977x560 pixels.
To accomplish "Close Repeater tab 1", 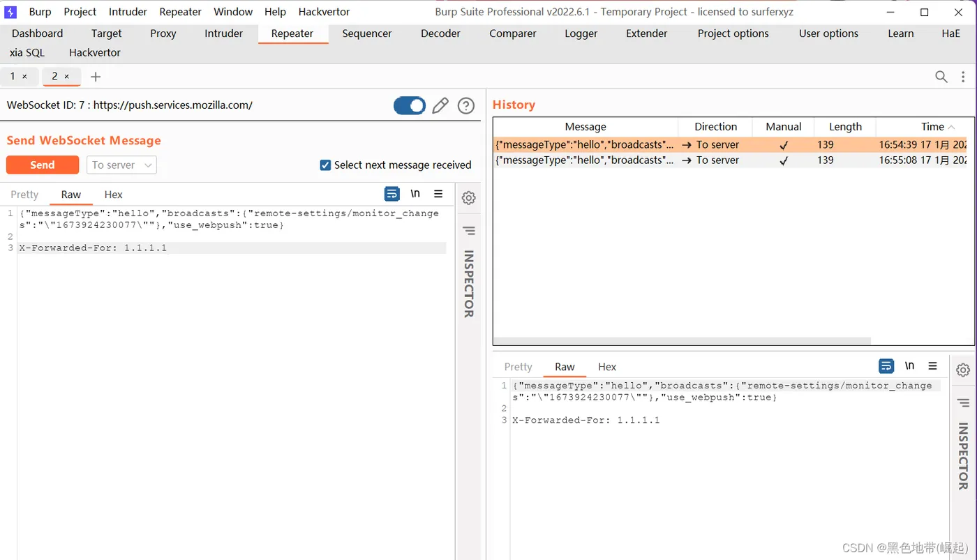I will tap(24, 77).
